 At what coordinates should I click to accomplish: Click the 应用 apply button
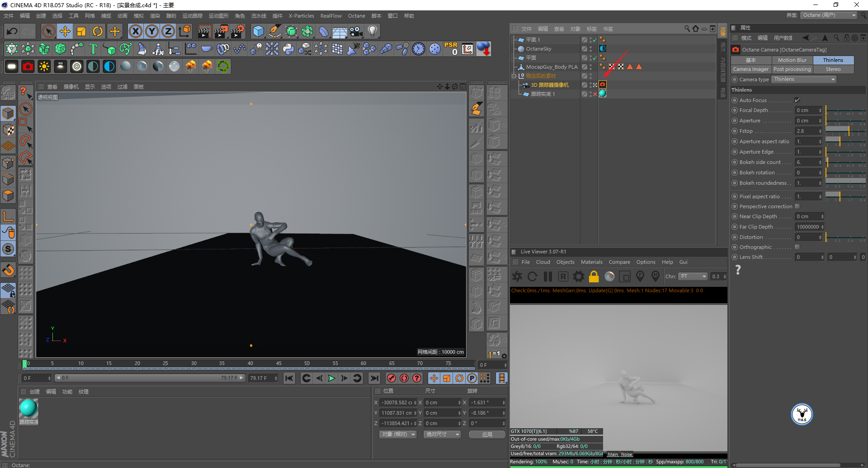[487, 435]
